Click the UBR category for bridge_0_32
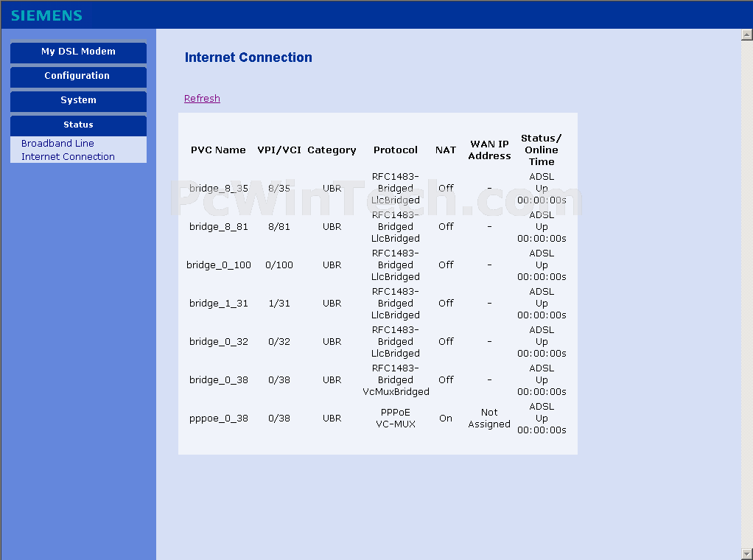This screenshot has width=753, height=560. (x=332, y=341)
